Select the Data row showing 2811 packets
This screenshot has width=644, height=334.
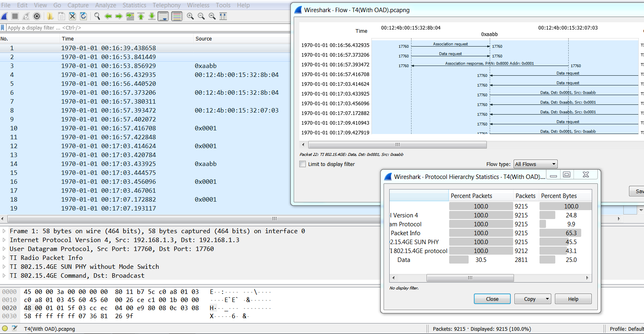coord(490,260)
